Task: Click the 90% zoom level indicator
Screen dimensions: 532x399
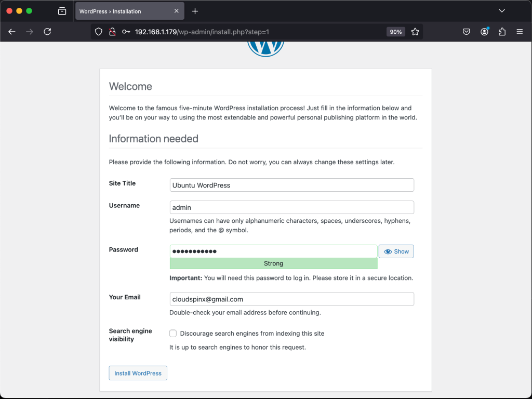Action: tap(395, 32)
